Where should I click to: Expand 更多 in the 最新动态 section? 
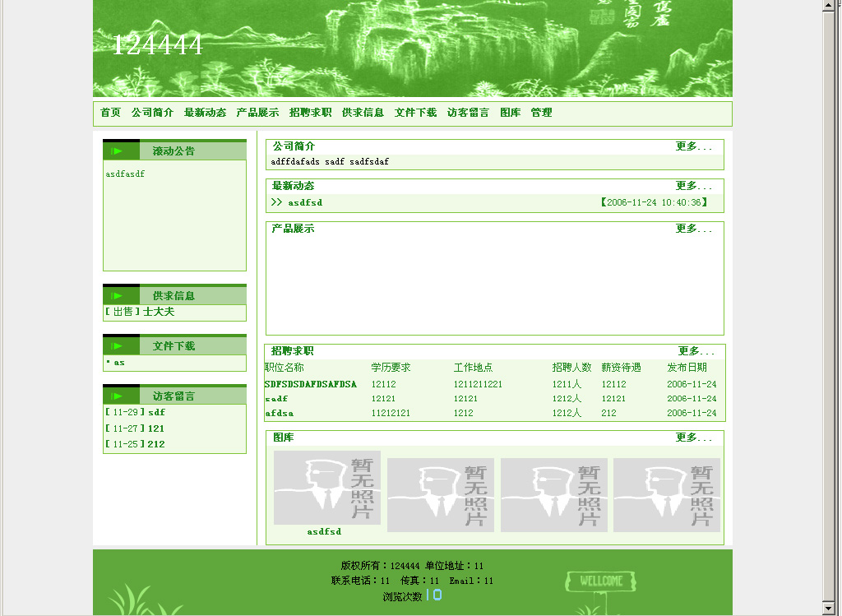693,186
